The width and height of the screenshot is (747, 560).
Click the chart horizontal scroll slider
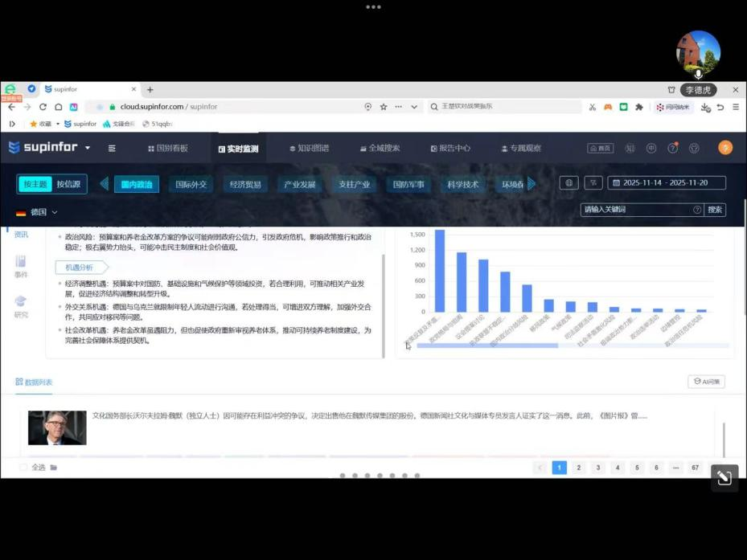tap(486, 345)
